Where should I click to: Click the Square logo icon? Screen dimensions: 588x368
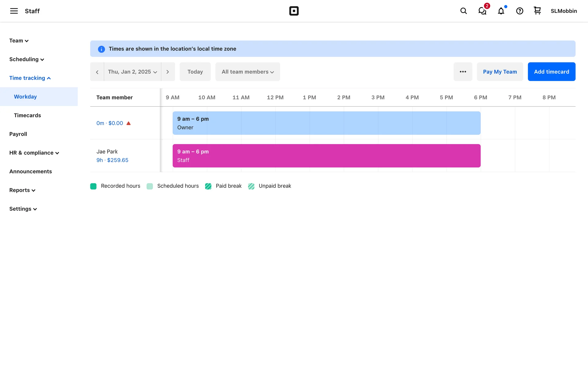[x=294, y=11]
